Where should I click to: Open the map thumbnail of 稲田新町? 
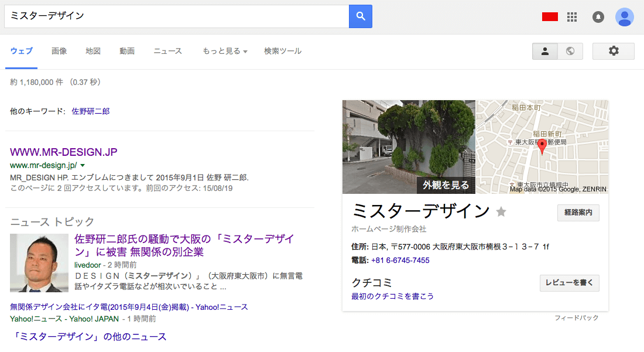(542, 147)
